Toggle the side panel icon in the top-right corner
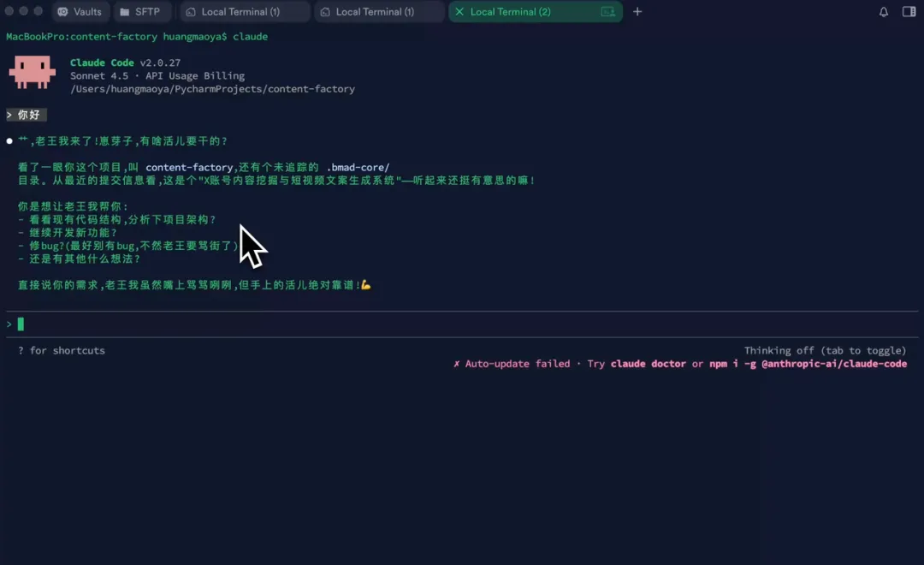Viewport: 924px width, 565px height. click(x=909, y=12)
